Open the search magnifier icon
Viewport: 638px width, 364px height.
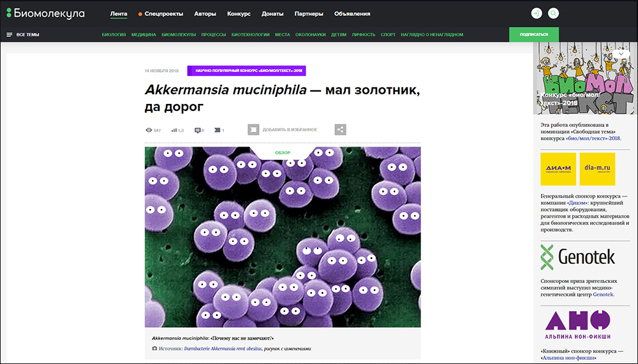click(x=553, y=13)
